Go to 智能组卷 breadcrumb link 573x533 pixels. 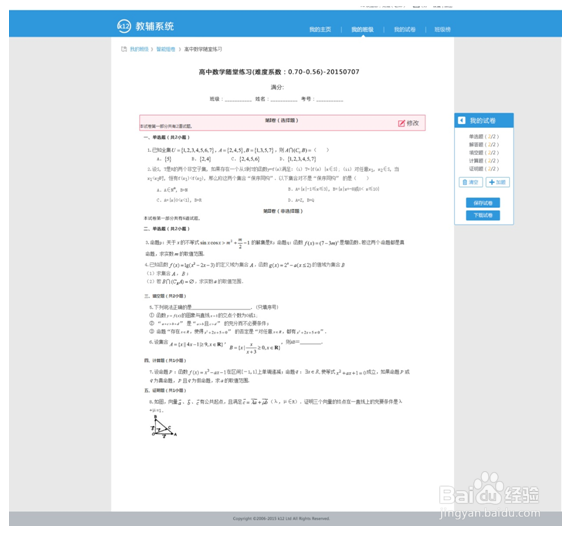click(x=166, y=49)
